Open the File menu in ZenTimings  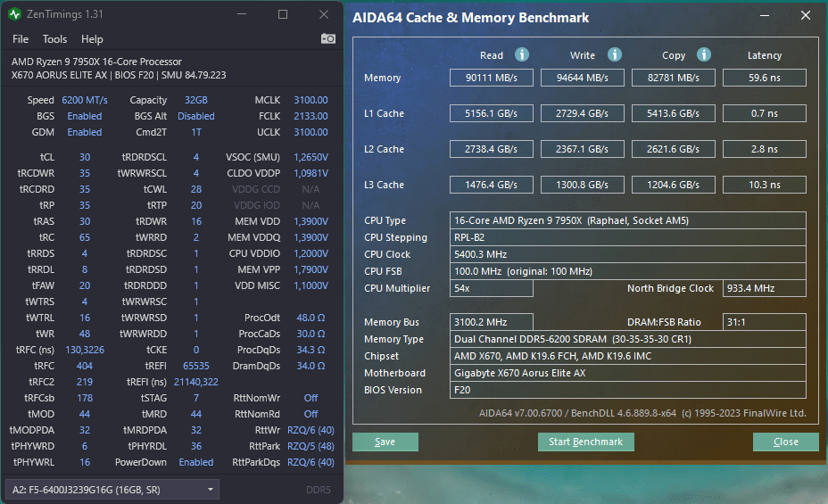pos(20,39)
